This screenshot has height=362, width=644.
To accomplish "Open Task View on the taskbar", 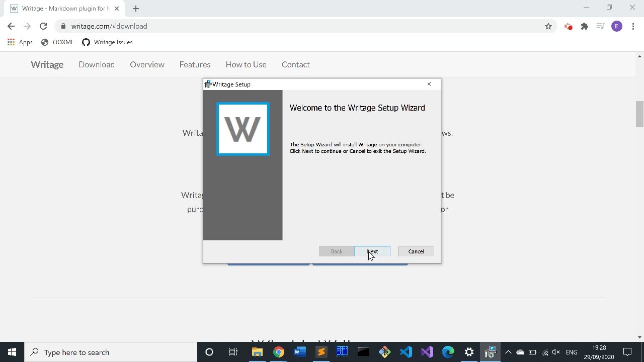I will point(233,352).
